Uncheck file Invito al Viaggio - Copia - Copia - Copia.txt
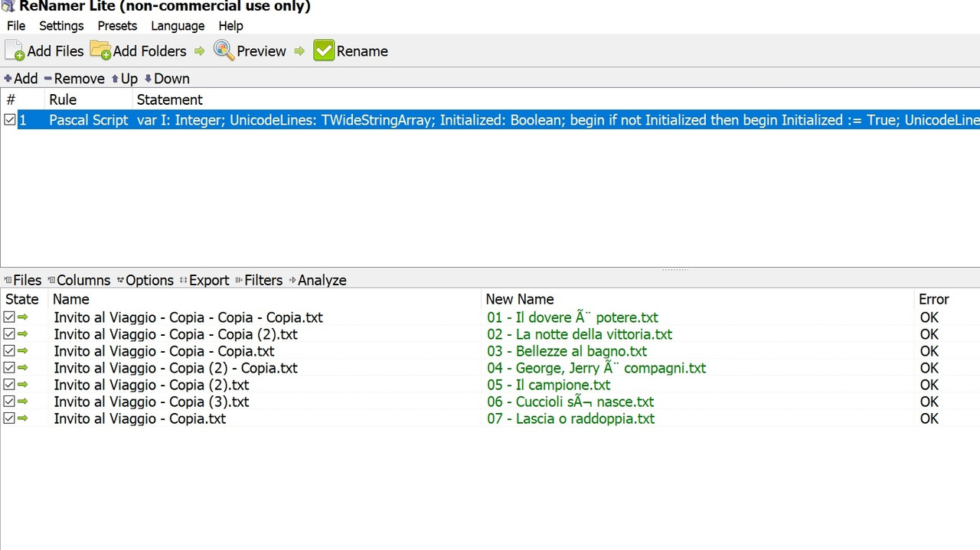Viewport: 980px width, 550px height. point(9,317)
